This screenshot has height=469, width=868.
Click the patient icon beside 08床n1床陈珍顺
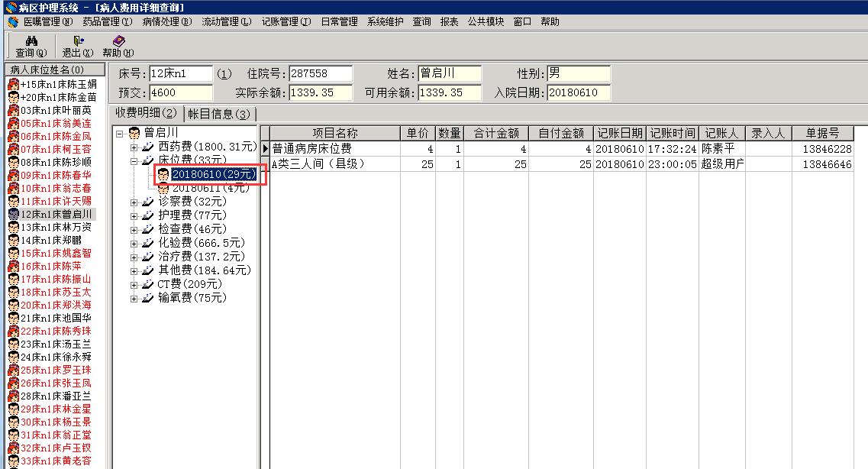point(13,162)
